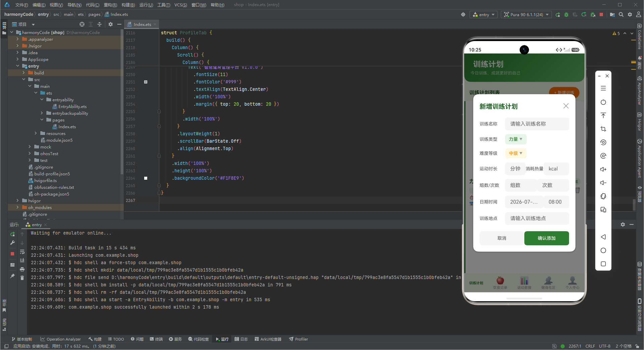Open the Pura 90 device selector dropdown
The width and height of the screenshot is (644, 350).
(x=526, y=14)
